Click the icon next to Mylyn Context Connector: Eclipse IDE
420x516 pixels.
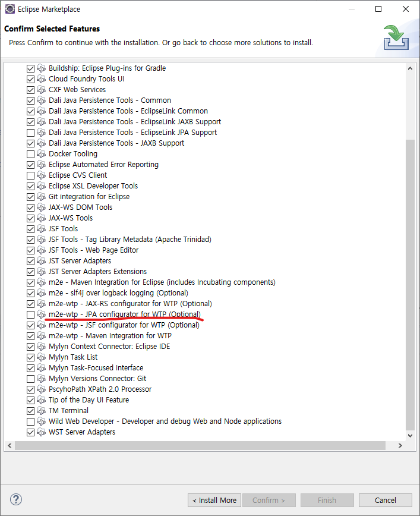tap(41, 347)
